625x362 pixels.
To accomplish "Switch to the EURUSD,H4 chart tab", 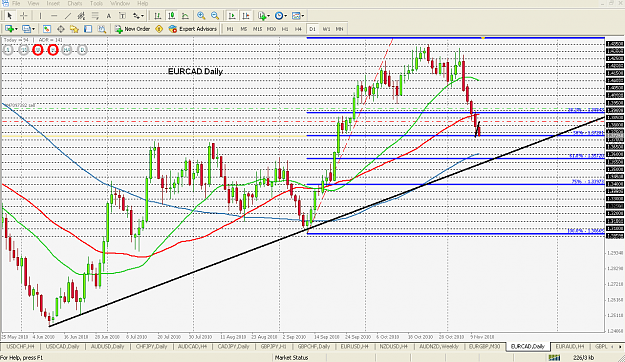I will pos(354,346).
